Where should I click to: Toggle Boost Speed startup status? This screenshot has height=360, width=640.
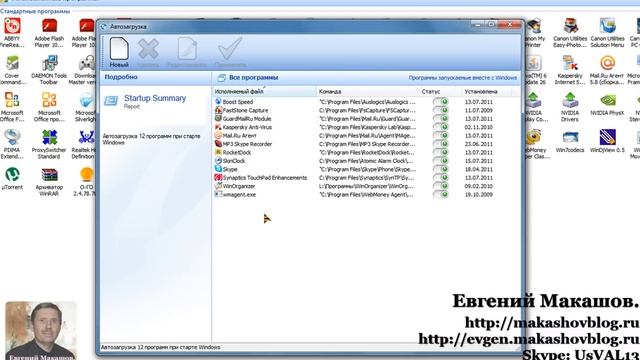point(440,102)
